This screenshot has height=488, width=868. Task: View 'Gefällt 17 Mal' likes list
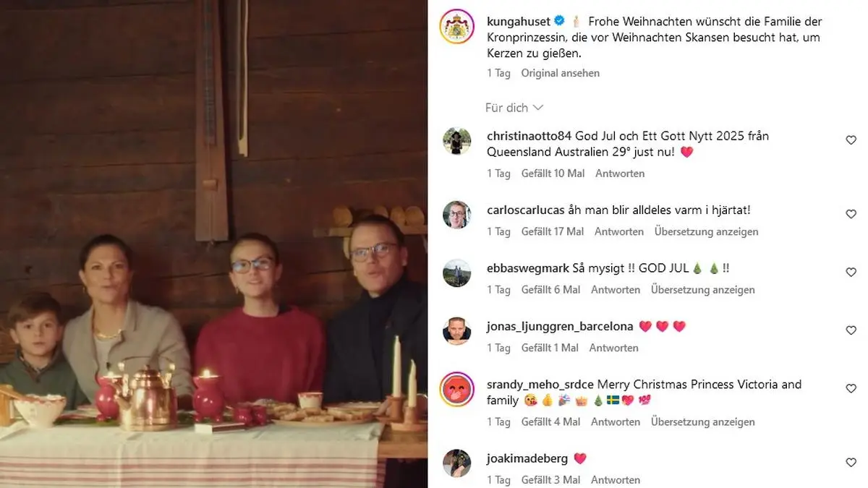tap(553, 232)
